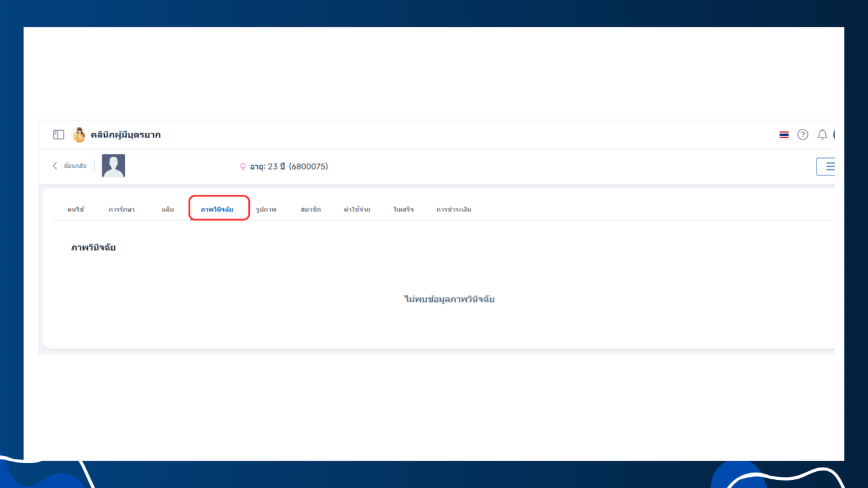Click the ไม่พบข้อมูลภาพวินิจฉัย empty message
The image size is (868, 488).
click(449, 299)
